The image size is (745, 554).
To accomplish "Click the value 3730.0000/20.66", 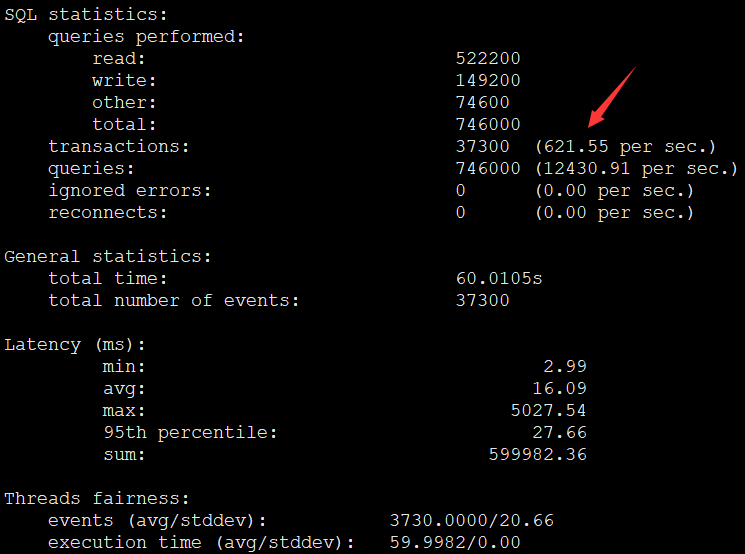I will click(472, 521).
